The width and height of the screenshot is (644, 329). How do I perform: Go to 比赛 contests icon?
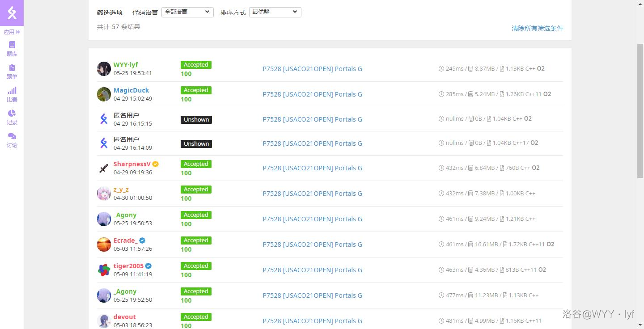(x=12, y=94)
